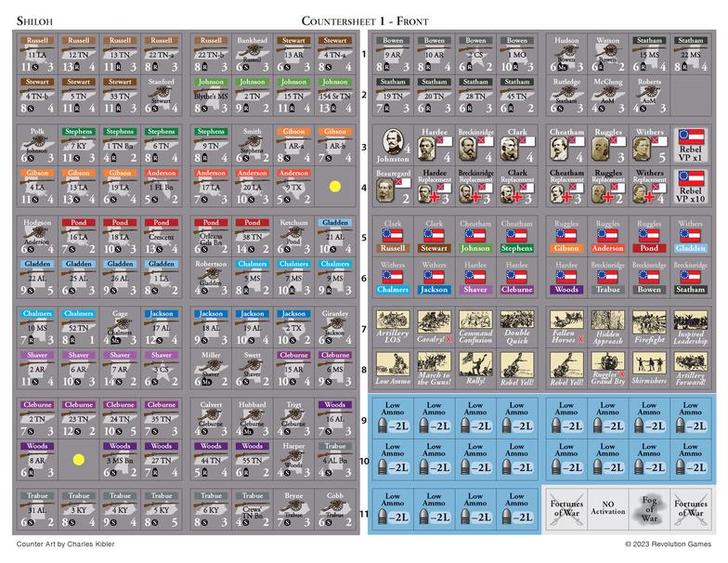Select the Polk artillery counter

(x=37, y=145)
